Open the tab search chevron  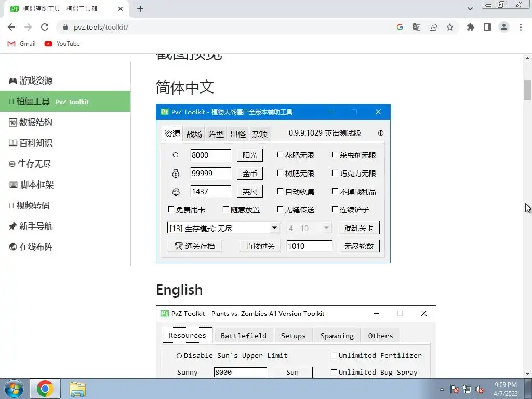[x=470, y=9]
